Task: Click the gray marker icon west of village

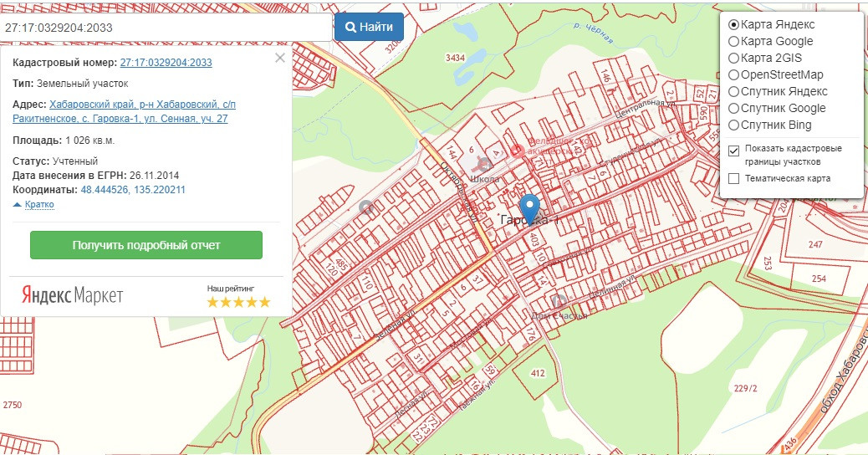Action: pyautogui.click(x=366, y=207)
